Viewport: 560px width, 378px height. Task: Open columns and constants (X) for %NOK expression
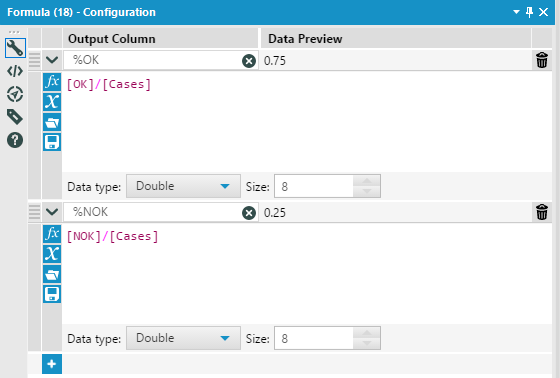pos(52,254)
